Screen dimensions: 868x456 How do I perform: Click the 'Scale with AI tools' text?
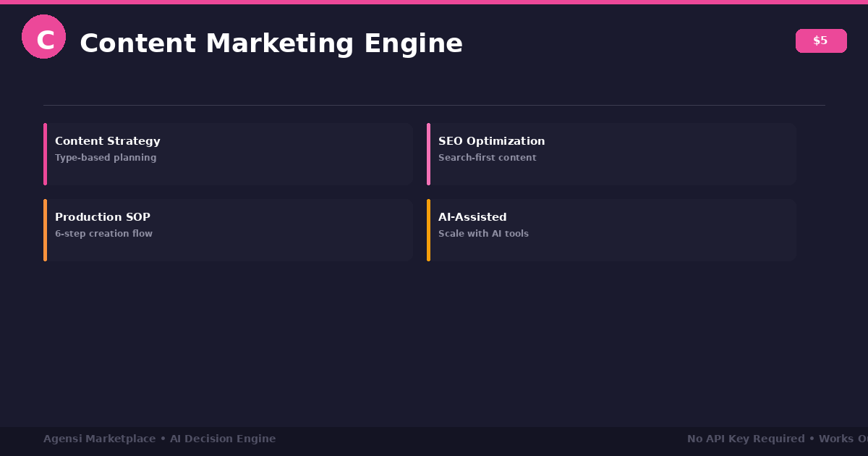click(483, 234)
